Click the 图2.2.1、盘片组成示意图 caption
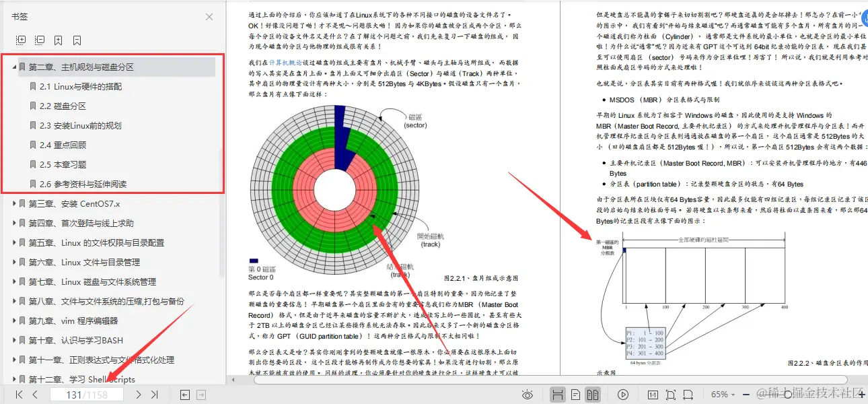 coord(480,278)
